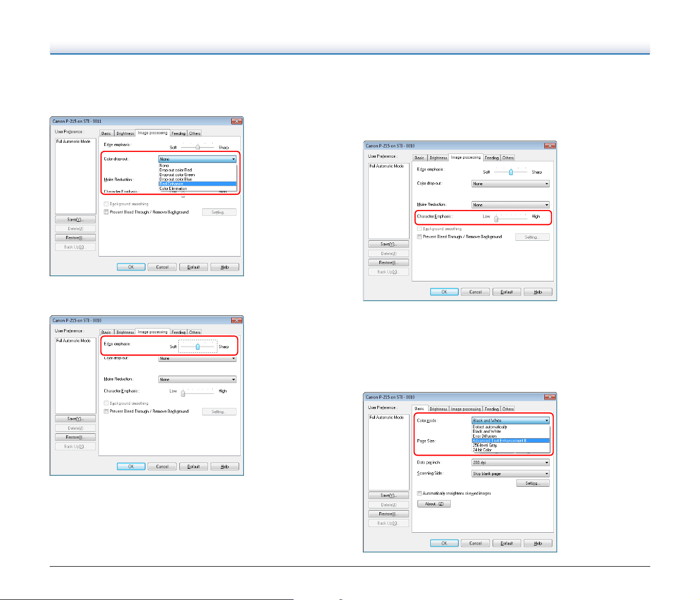Click Setting under Scanning Side
Screen dimensions: 700x600
coord(533,483)
